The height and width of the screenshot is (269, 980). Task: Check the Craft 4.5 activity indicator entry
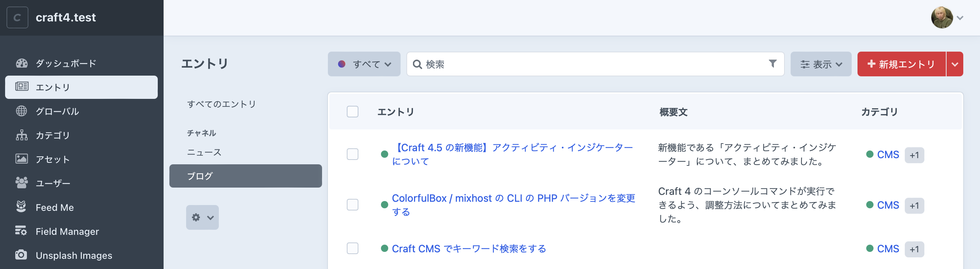(352, 154)
